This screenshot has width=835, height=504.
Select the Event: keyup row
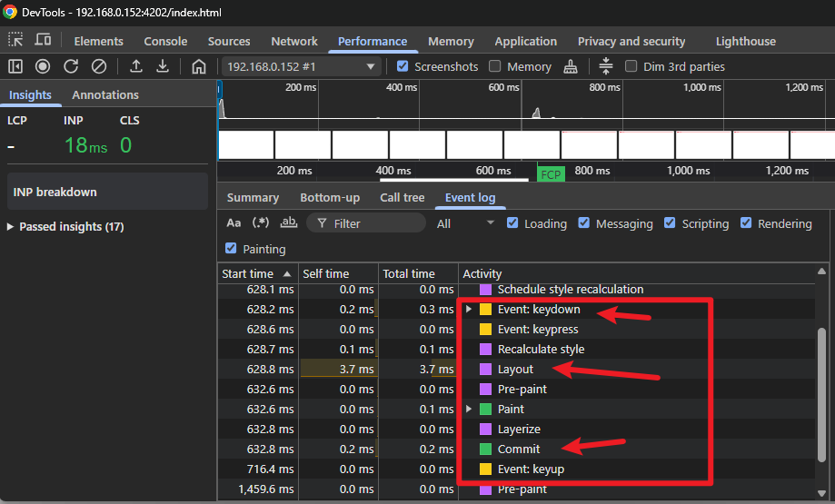(x=516, y=469)
